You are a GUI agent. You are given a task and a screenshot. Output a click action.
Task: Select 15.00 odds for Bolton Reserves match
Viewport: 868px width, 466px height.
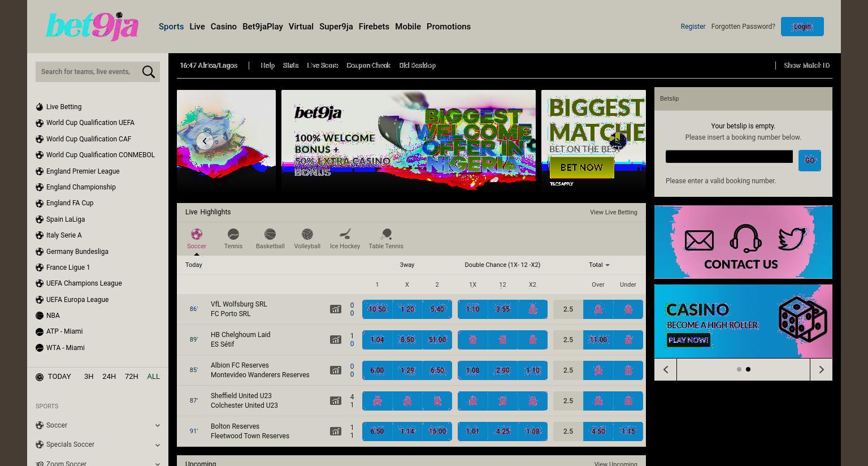[x=437, y=432]
